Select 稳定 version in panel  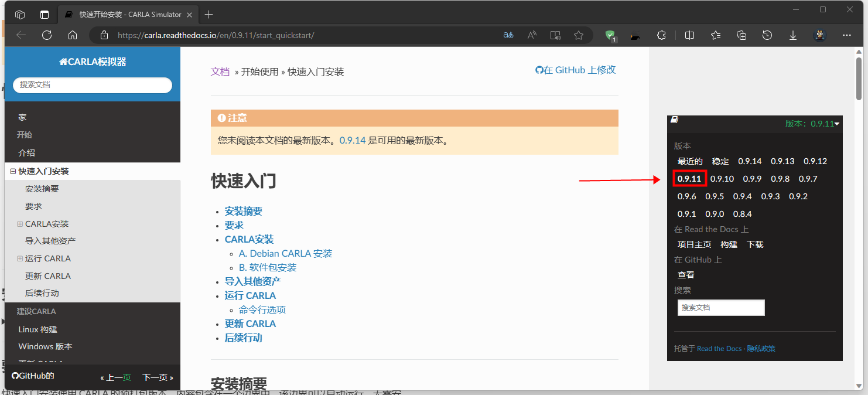720,161
